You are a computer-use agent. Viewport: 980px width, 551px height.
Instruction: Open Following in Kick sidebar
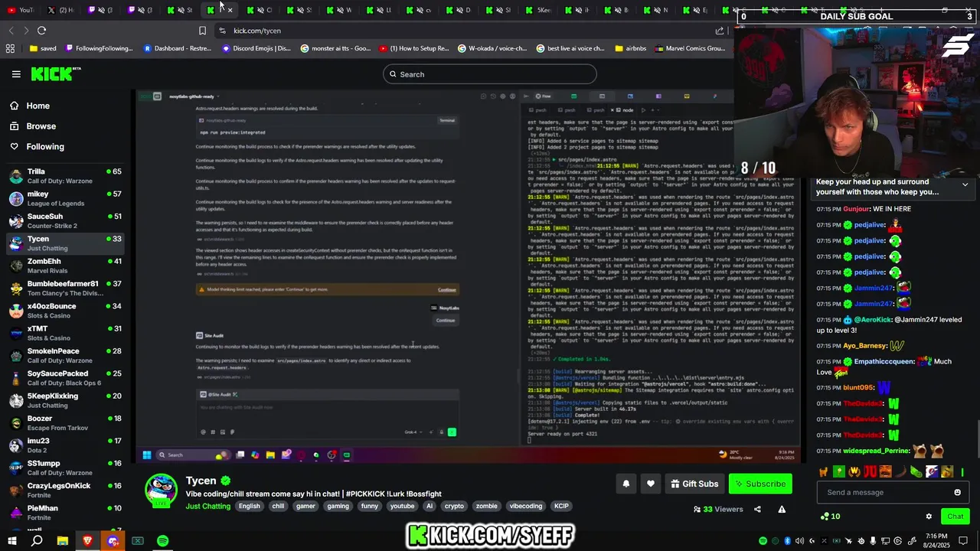tap(45, 146)
